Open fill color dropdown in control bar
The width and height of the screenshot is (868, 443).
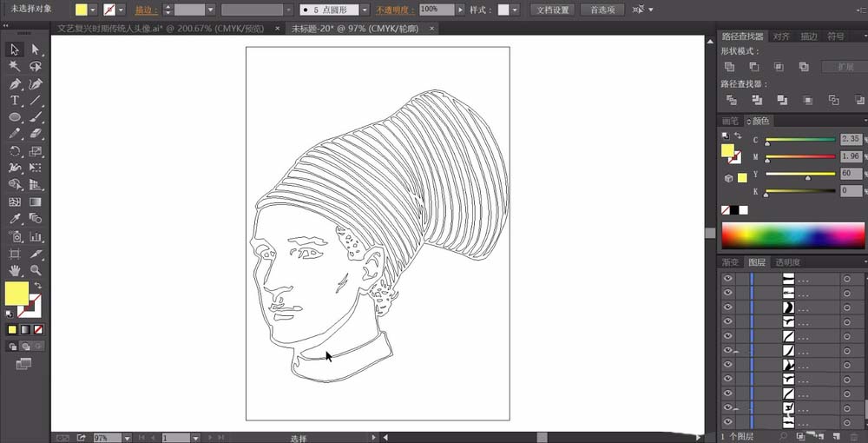[93, 10]
